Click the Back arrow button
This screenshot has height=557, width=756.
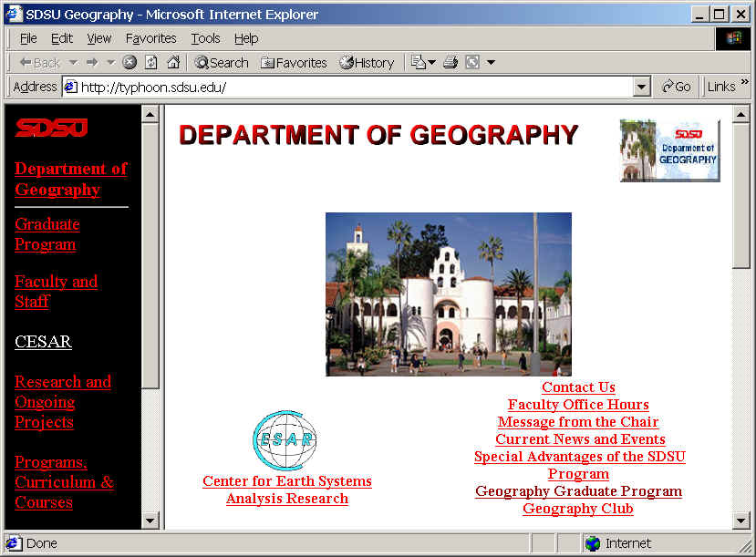pyautogui.click(x=39, y=63)
